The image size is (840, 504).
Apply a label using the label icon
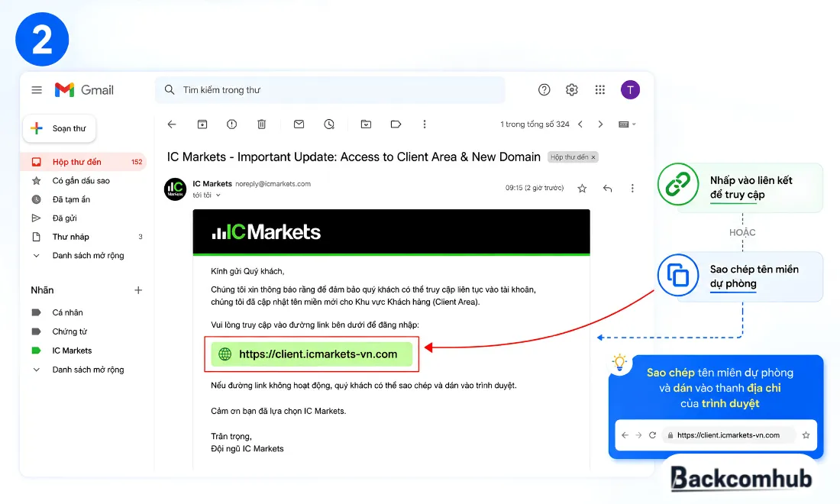(396, 124)
